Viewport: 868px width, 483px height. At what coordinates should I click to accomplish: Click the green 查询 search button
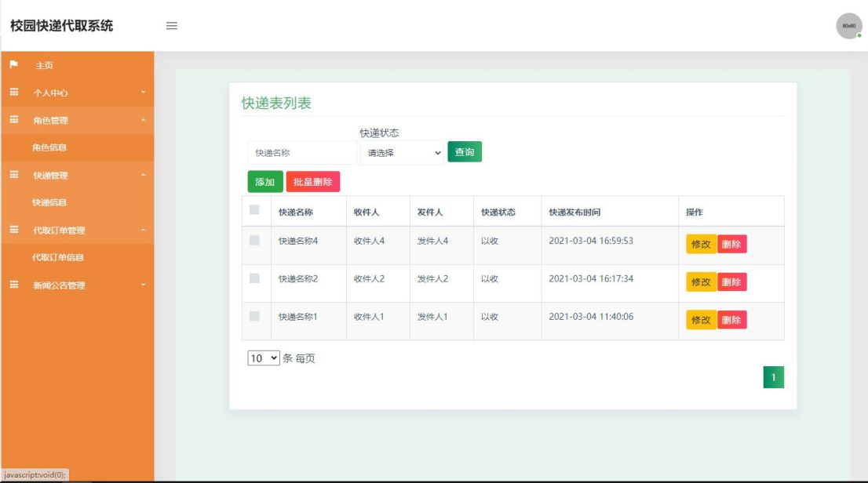(x=465, y=151)
